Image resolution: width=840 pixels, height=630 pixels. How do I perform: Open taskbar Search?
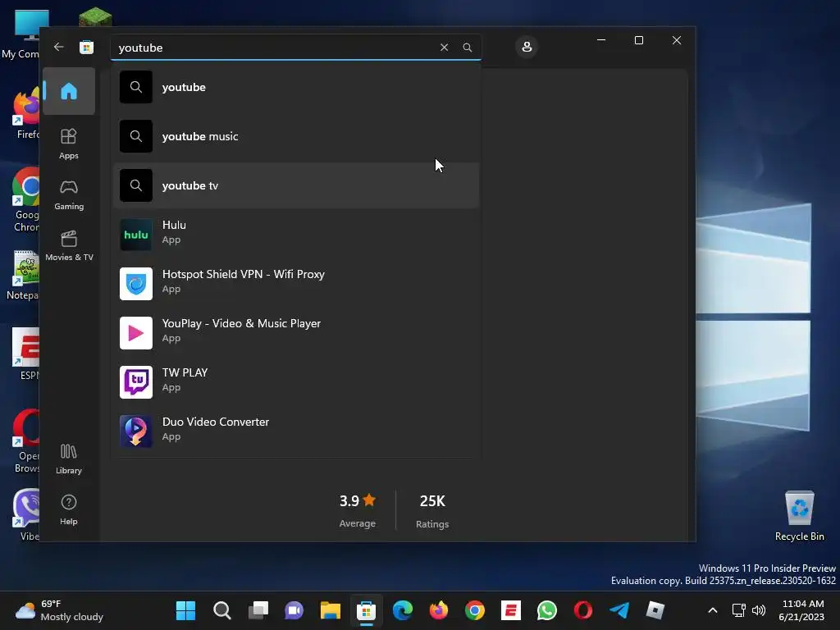(x=221, y=610)
